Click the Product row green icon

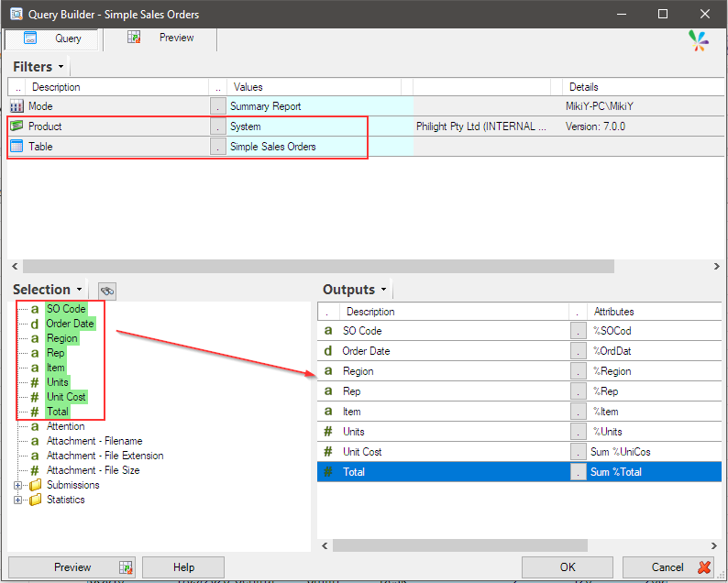coord(17,126)
